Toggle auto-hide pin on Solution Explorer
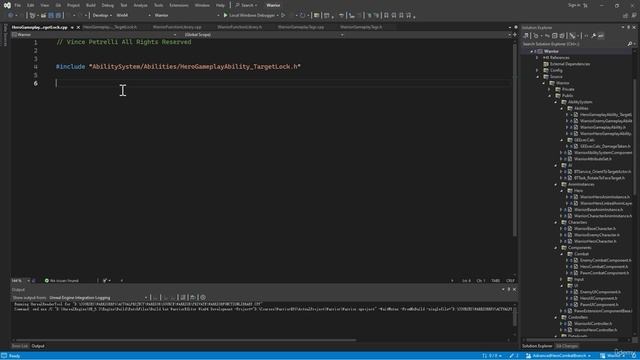This screenshot has width=640, height=360. [629, 27]
